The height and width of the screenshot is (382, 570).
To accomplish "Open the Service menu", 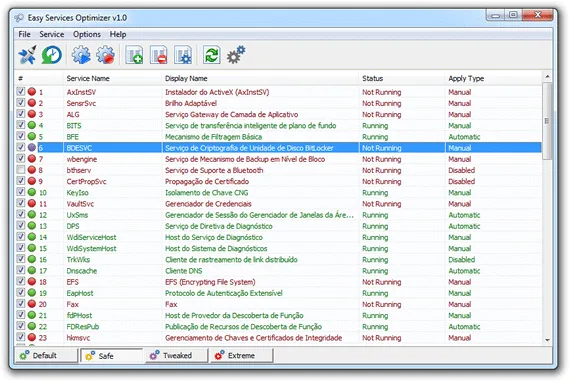I will click(x=52, y=34).
